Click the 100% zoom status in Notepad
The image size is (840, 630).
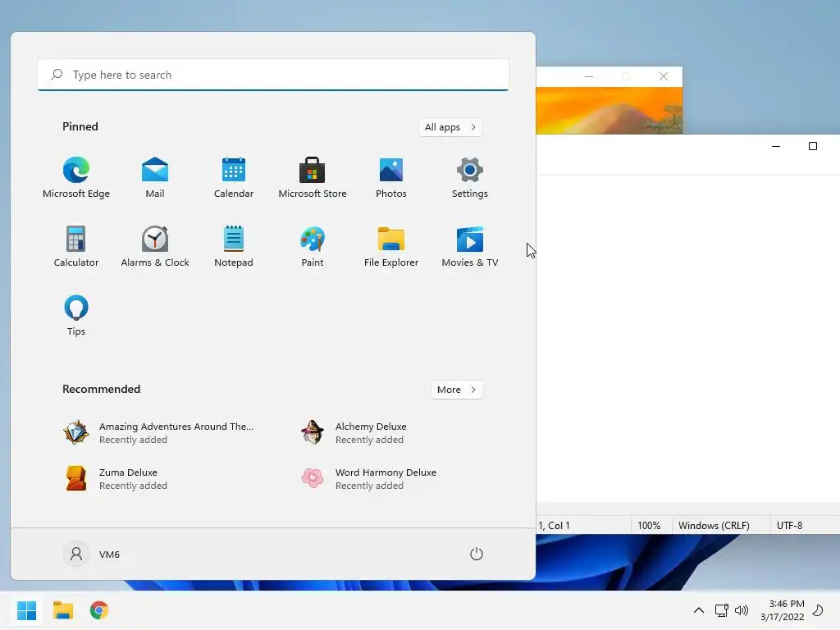(649, 526)
